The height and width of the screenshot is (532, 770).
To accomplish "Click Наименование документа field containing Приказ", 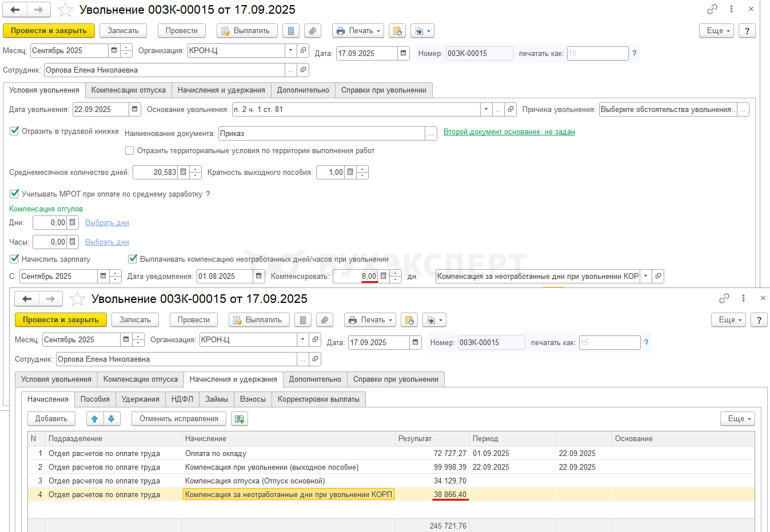I will point(322,133).
